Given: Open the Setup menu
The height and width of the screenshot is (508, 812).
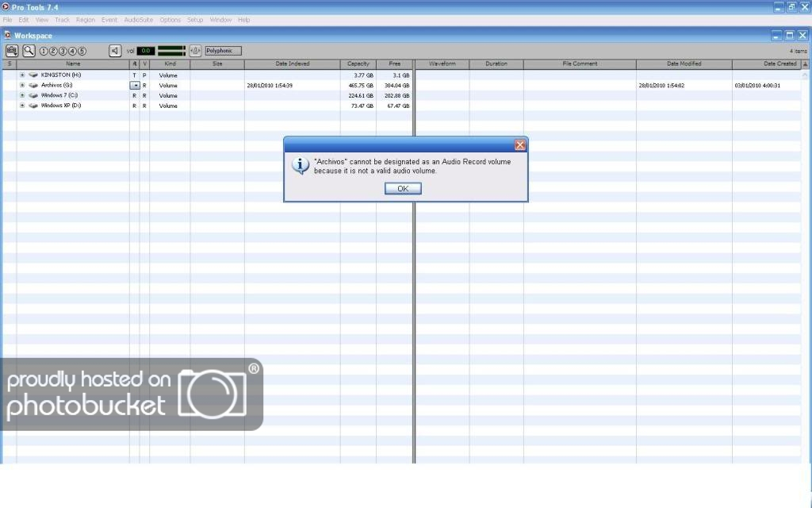Looking at the screenshot, I should point(195,20).
